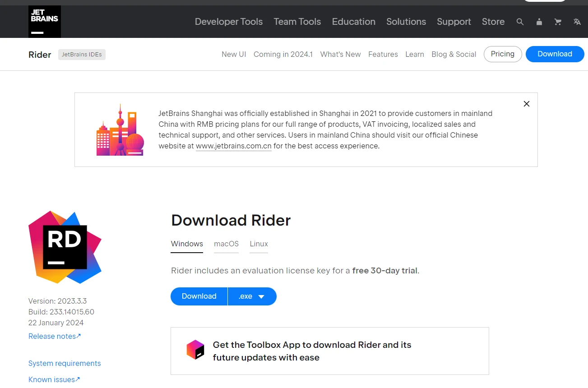Screen dimensions: 588x388
Task: Click the Download button in the Rider nav bar
Action: pos(555,54)
